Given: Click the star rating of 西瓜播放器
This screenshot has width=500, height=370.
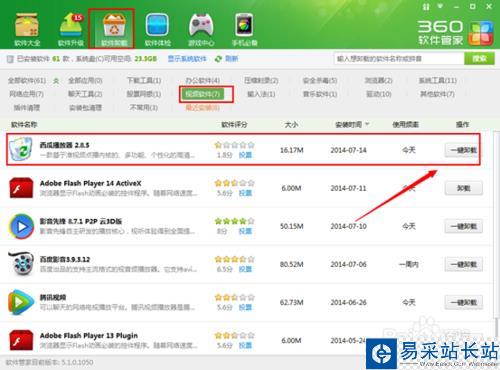Looking at the screenshot, I should tap(235, 145).
